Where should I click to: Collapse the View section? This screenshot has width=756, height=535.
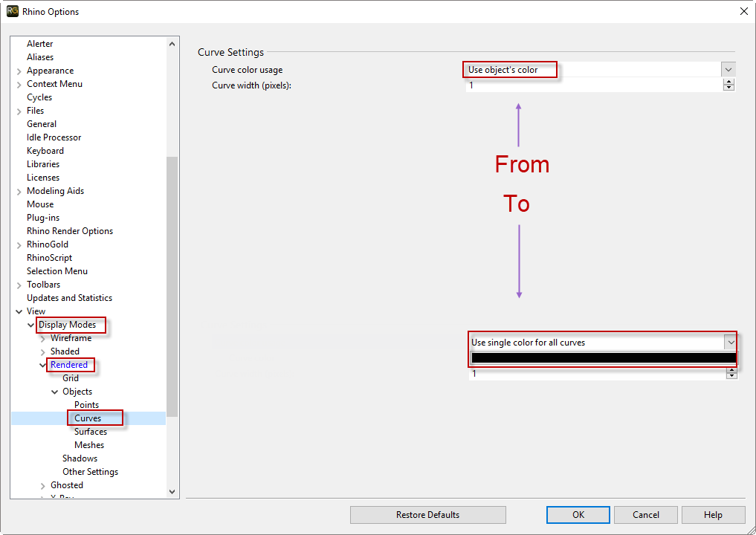19,311
